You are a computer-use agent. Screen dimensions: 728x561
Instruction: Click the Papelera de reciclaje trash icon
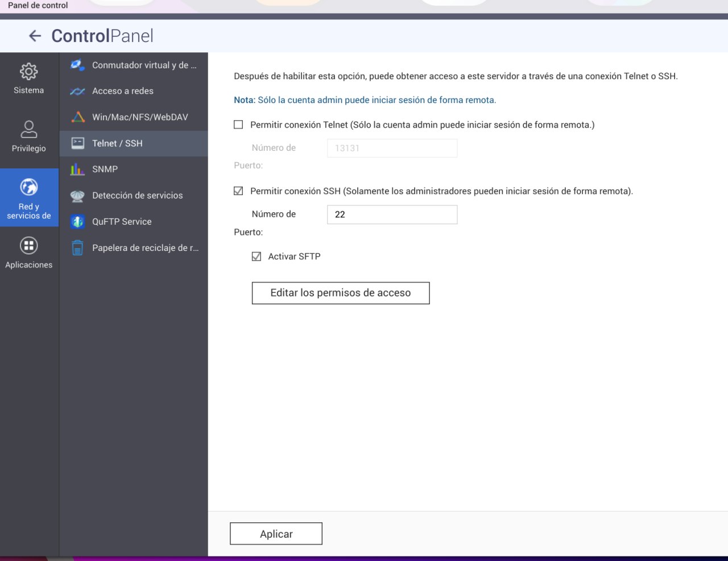click(78, 248)
